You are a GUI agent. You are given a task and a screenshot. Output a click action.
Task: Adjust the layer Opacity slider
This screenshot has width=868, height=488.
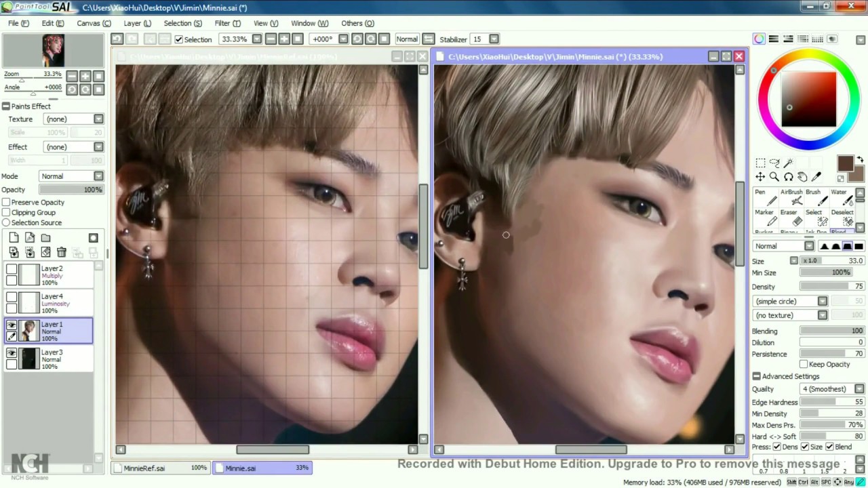point(71,190)
